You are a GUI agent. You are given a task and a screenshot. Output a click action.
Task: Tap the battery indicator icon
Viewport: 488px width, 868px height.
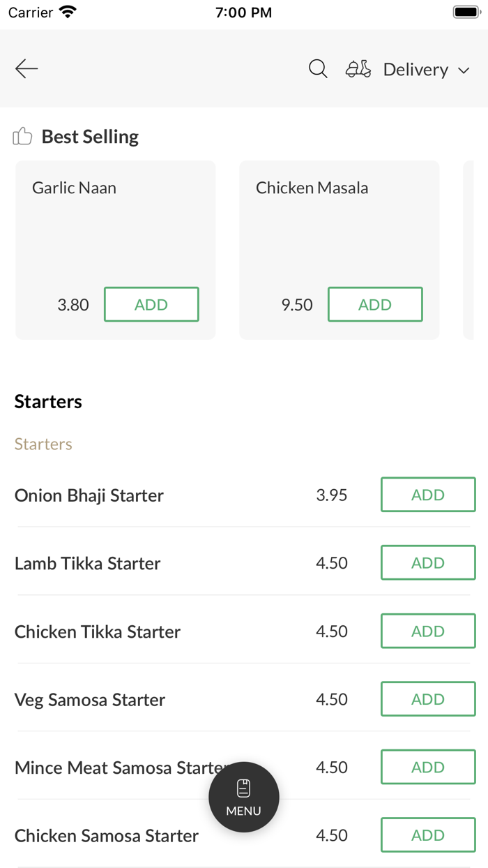[x=464, y=11]
